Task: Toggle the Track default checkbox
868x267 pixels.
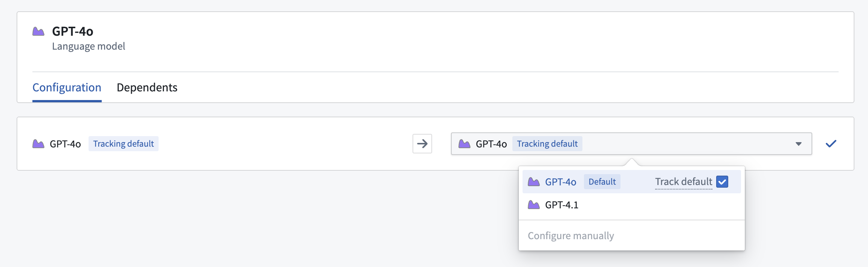Action: coord(722,182)
